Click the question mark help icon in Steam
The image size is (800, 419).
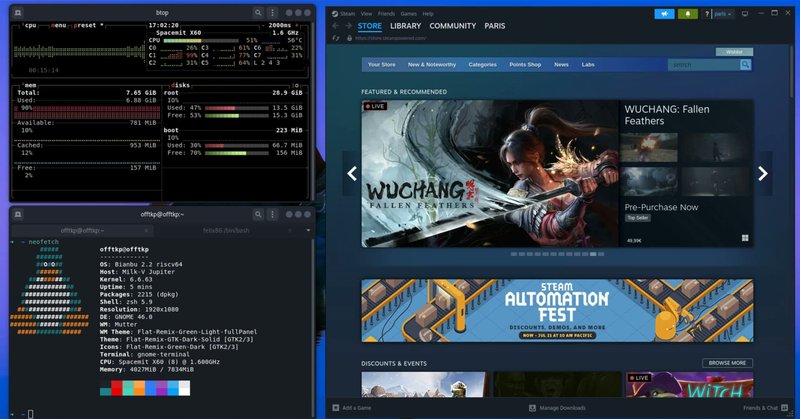707,14
